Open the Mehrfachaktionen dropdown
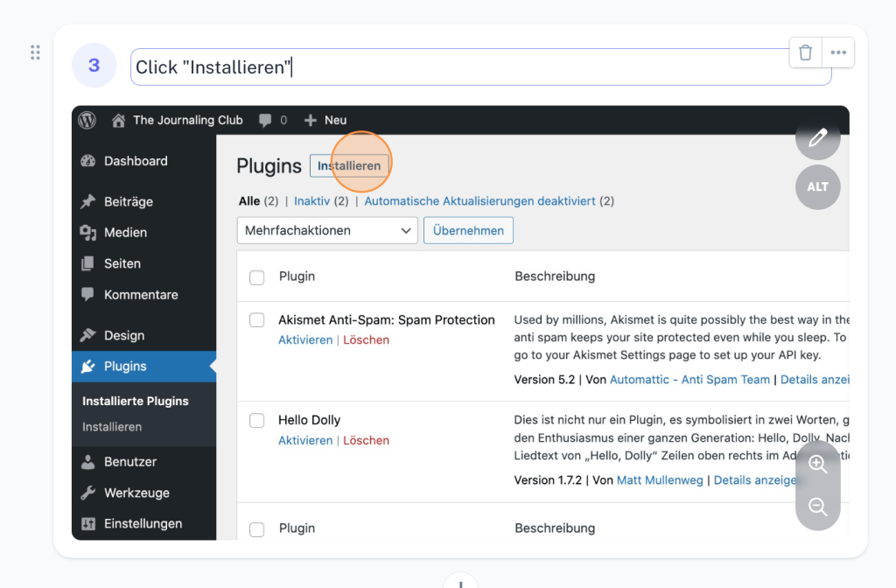The image size is (896, 588). click(326, 231)
